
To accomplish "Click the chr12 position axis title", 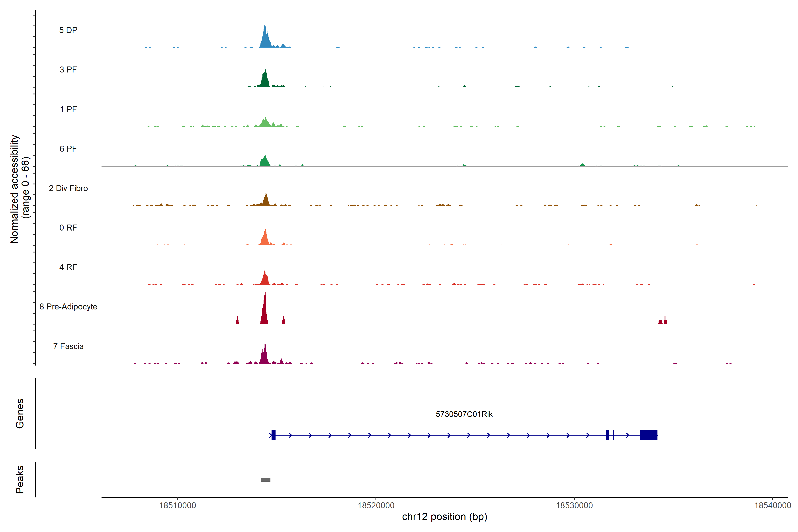I will point(444,517).
